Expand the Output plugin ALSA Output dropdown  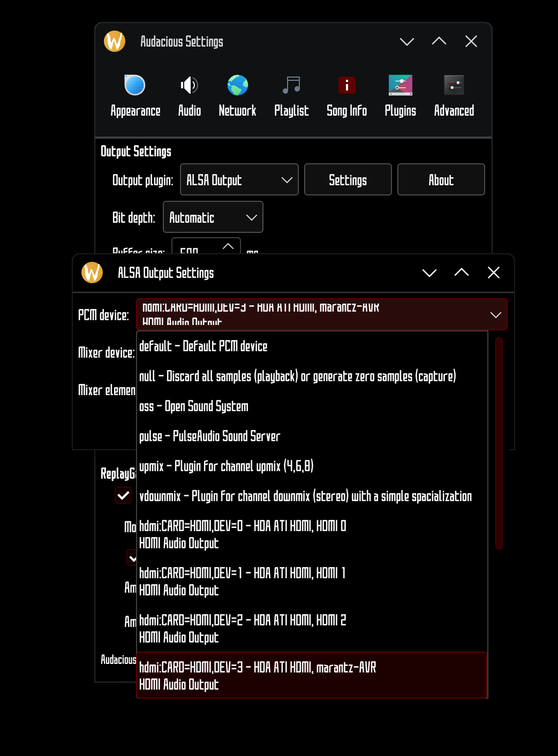tap(239, 179)
